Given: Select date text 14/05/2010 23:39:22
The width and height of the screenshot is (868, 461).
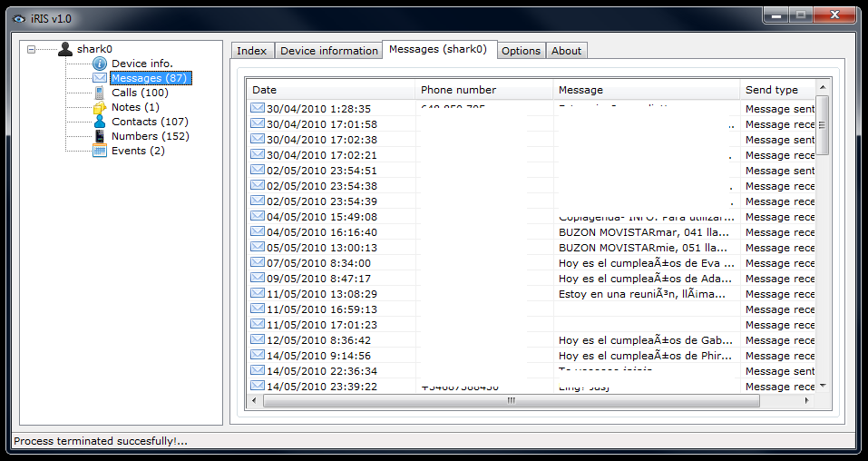Looking at the screenshot, I should coord(322,387).
